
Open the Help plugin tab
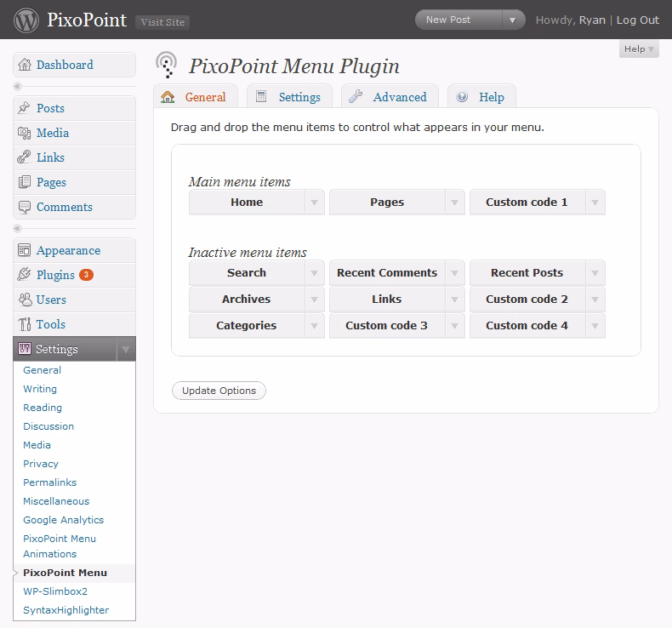pyautogui.click(x=481, y=96)
